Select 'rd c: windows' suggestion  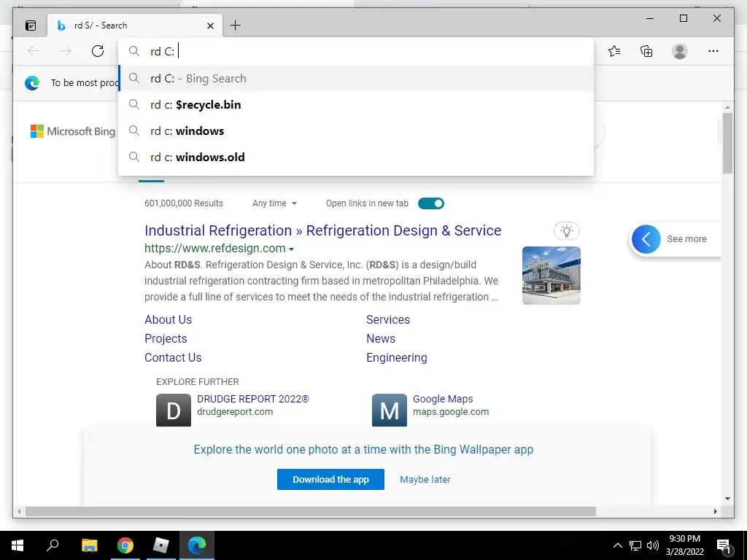tap(356, 131)
